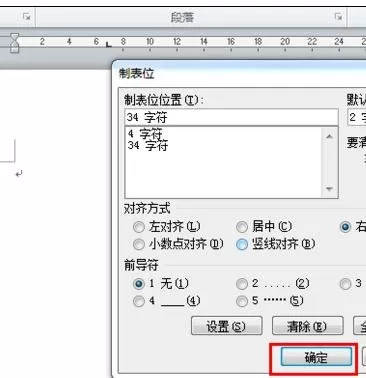Viewport: 366px width, 378px height.
Task: Click the tab list scroll-up arrow
Action: pyautogui.click(x=329, y=136)
